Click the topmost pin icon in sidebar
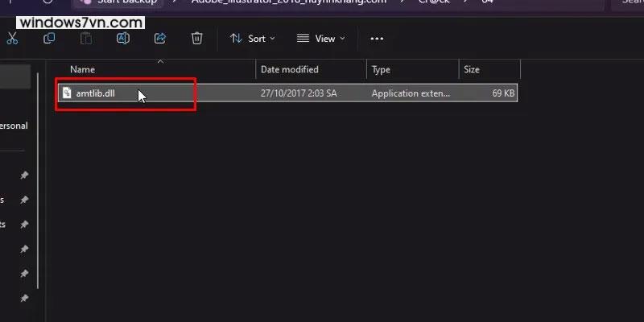The image size is (644, 322). pos(24,175)
